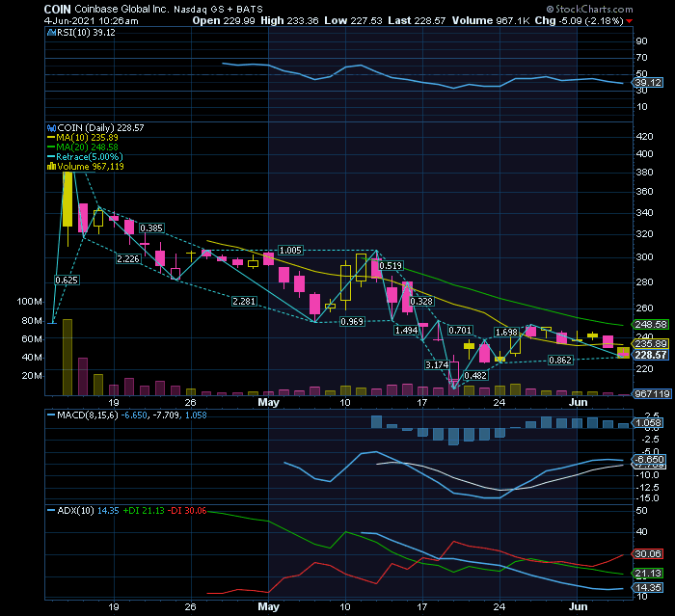Click the 0.385 retracement label
675x616 pixels.
coord(151,228)
